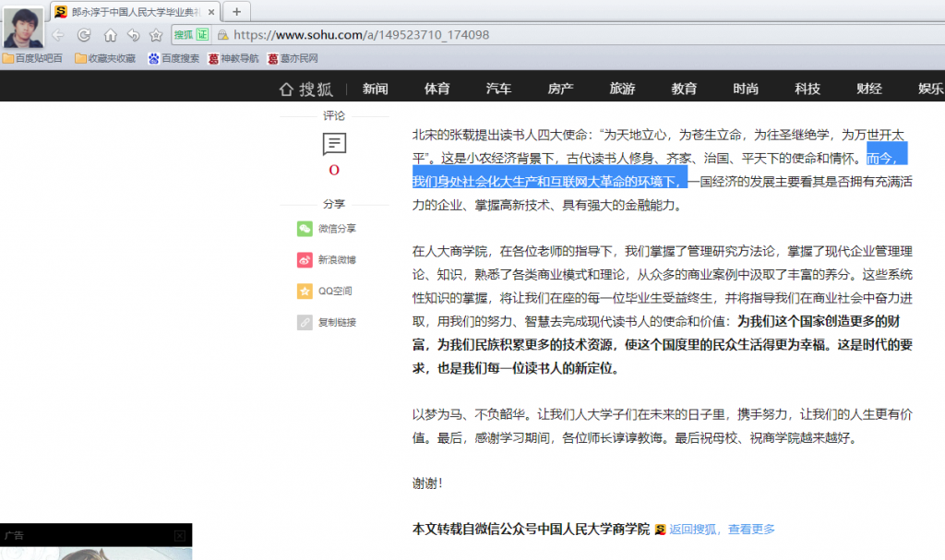Viewport: 945px width, 560px height.
Task: Bookmark this page with the star icon
Action: pyautogui.click(x=156, y=35)
